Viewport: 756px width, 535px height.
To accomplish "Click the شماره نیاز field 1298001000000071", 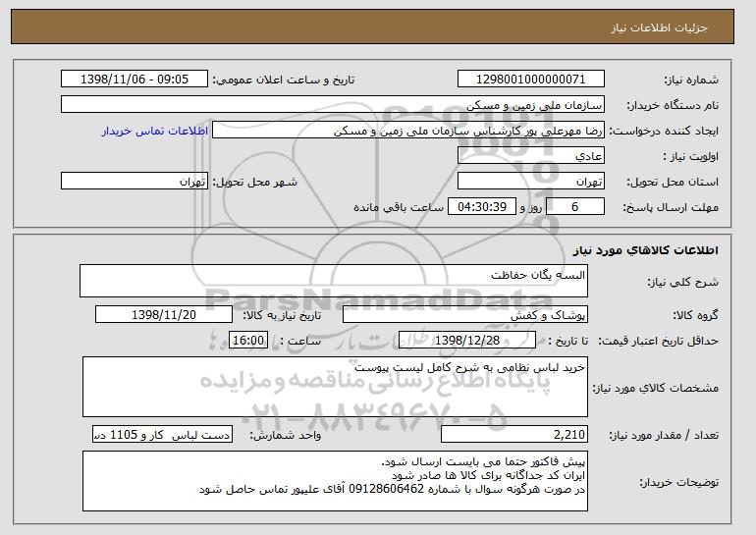I will (x=531, y=80).
